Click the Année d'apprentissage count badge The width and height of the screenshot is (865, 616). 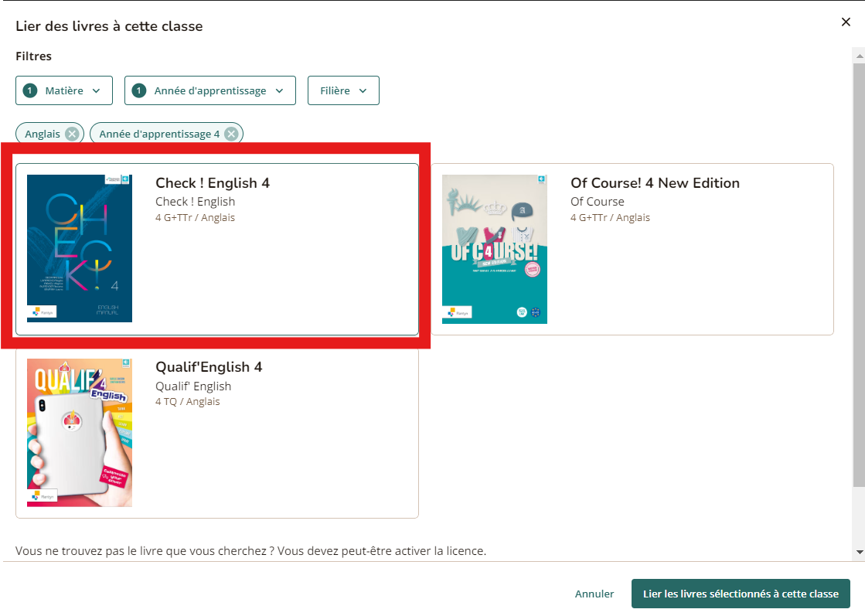pyautogui.click(x=139, y=90)
